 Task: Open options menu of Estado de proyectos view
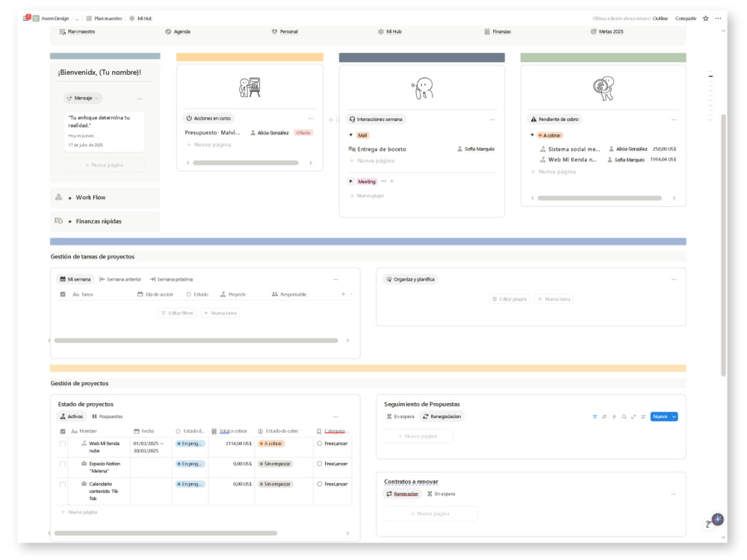pos(336,417)
